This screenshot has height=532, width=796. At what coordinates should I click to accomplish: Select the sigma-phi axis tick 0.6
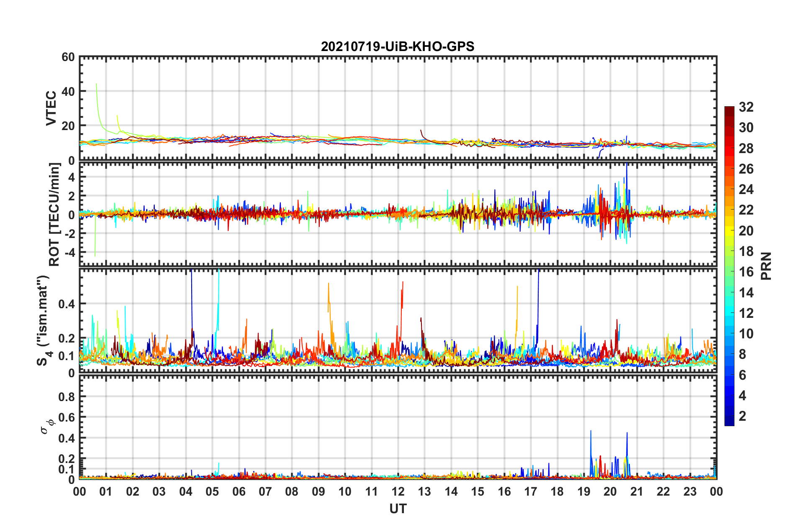(x=67, y=417)
